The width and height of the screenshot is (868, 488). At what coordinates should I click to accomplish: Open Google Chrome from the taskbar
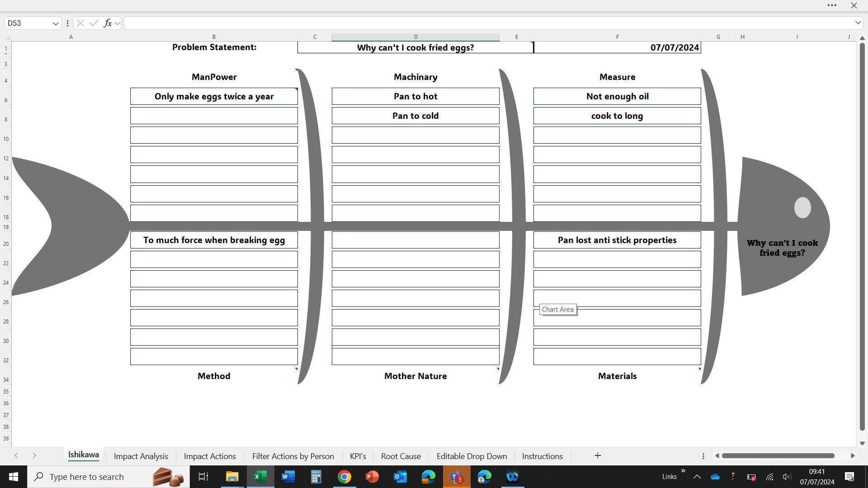pyautogui.click(x=344, y=477)
